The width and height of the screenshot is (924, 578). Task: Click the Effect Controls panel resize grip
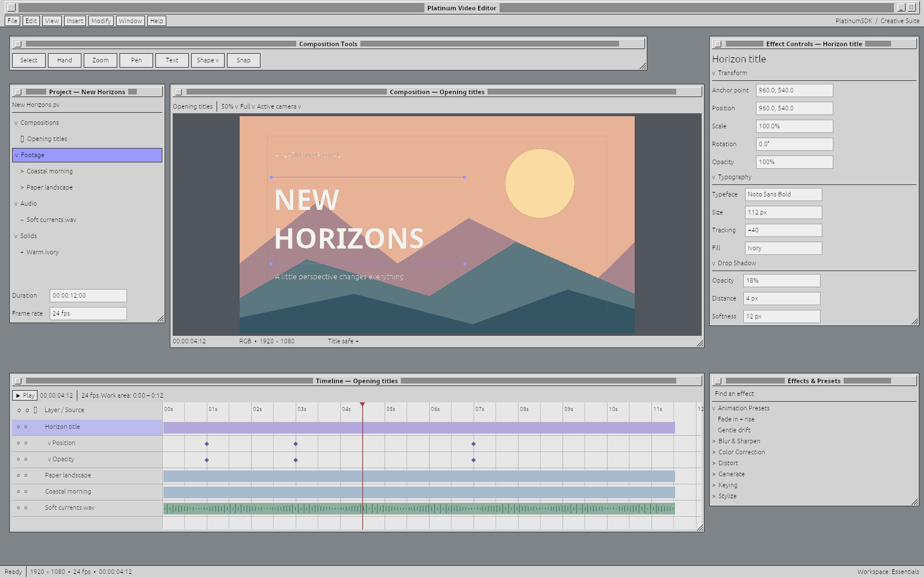pyautogui.click(x=915, y=321)
